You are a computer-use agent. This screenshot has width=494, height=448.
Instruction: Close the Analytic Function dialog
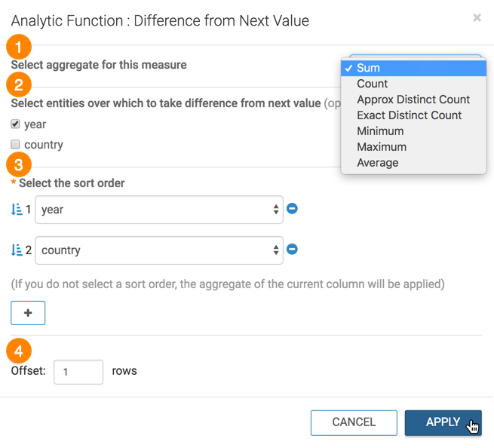click(x=477, y=18)
